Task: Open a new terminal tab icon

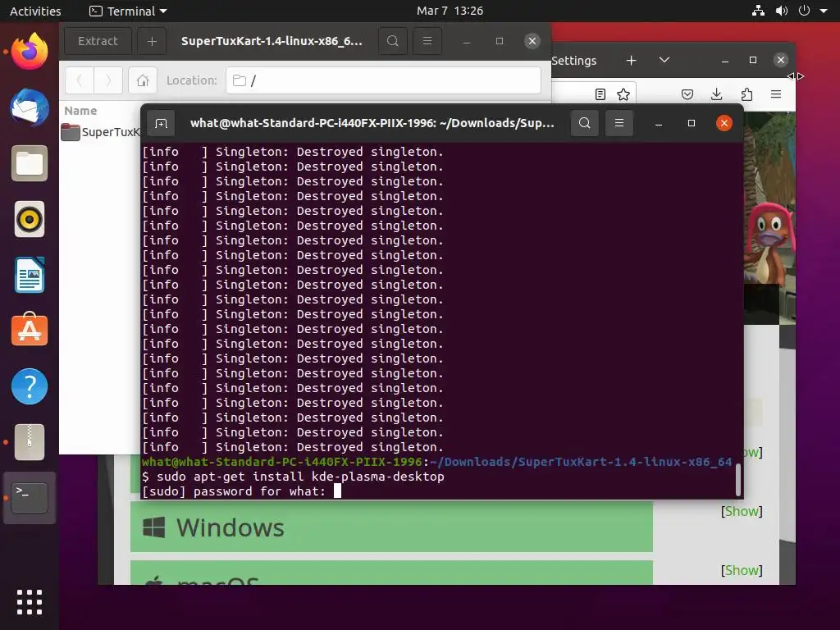Action: point(162,124)
